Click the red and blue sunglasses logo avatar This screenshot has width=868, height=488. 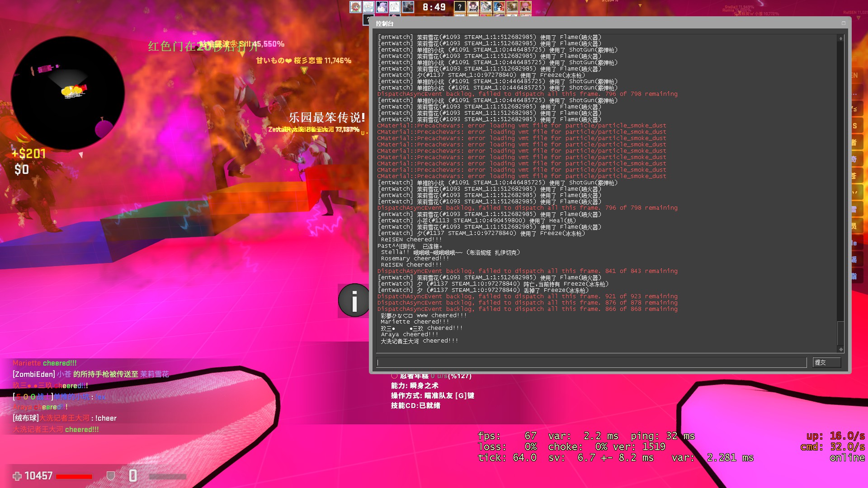(499, 7)
